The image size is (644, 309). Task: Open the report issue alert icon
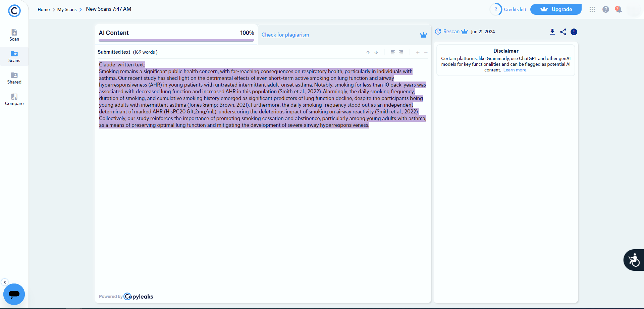point(574,32)
